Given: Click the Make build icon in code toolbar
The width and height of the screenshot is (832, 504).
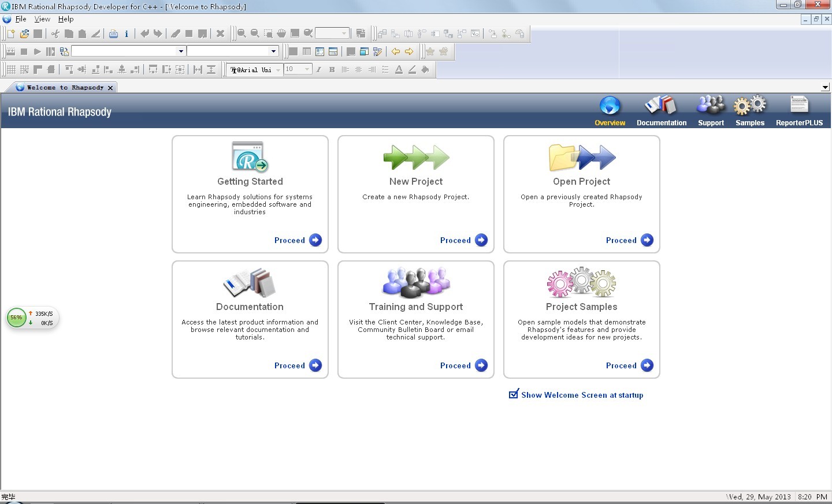Looking at the screenshot, I should (x=10, y=51).
